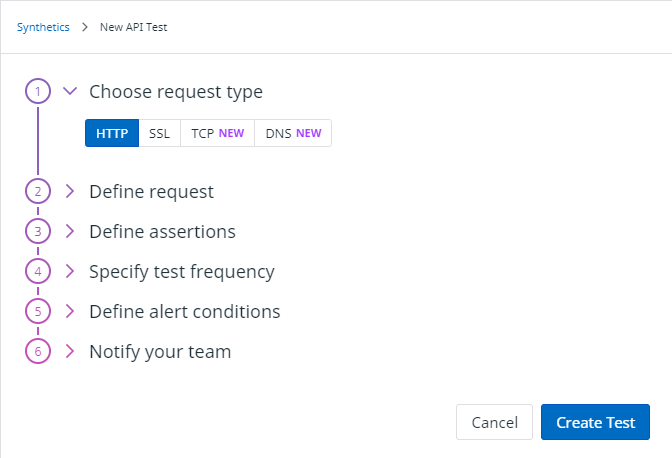This screenshot has width=672, height=458.
Task: Expand the Define assertions chevron
Action: 70,231
